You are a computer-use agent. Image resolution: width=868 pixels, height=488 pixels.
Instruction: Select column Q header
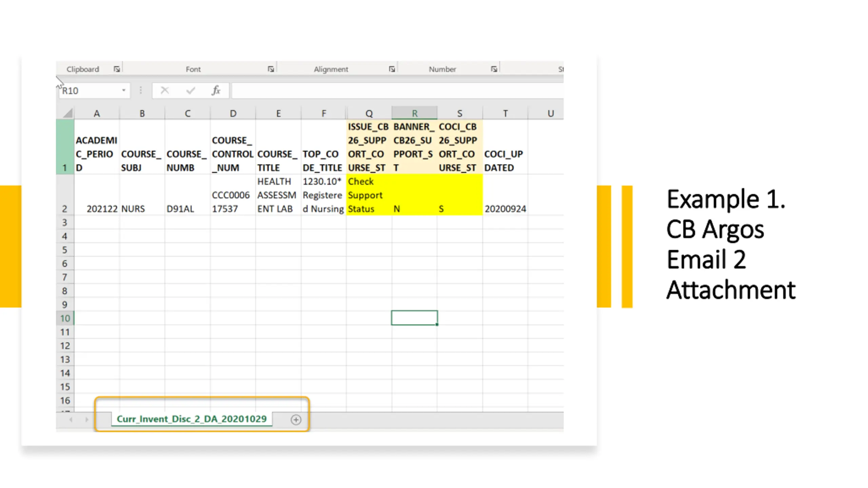(369, 113)
